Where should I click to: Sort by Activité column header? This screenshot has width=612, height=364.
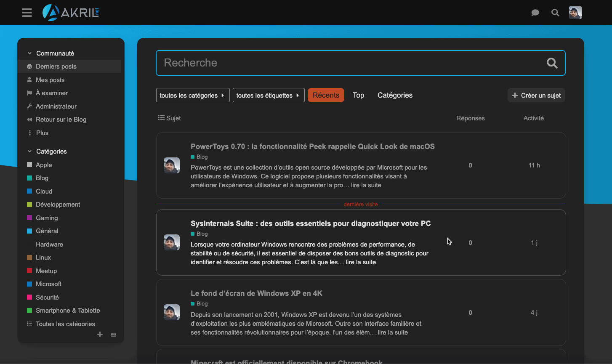[533, 118]
